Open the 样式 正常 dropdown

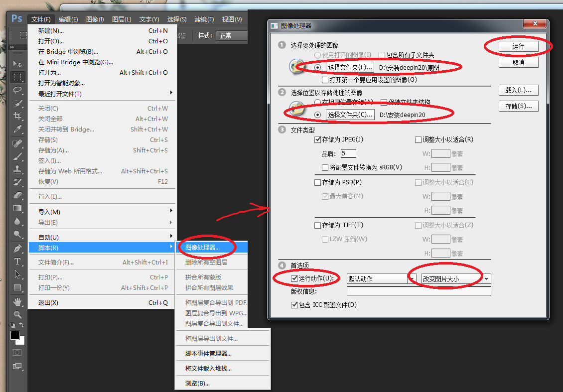coord(233,35)
